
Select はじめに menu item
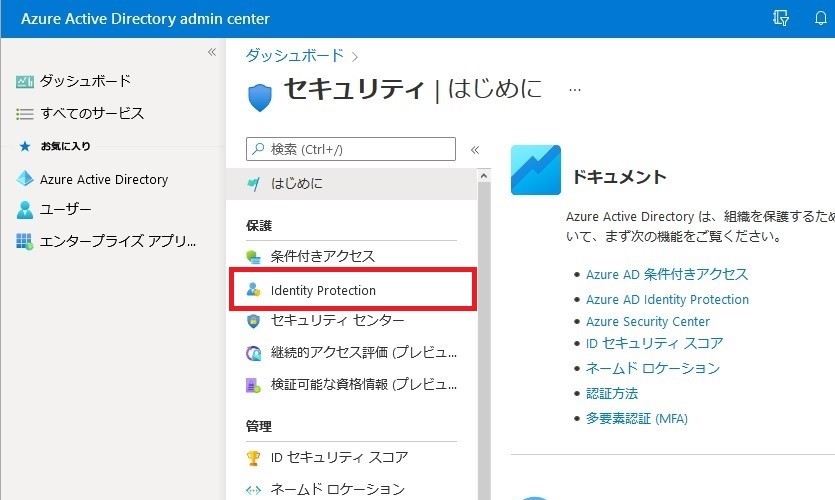click(x=351, y=184)
